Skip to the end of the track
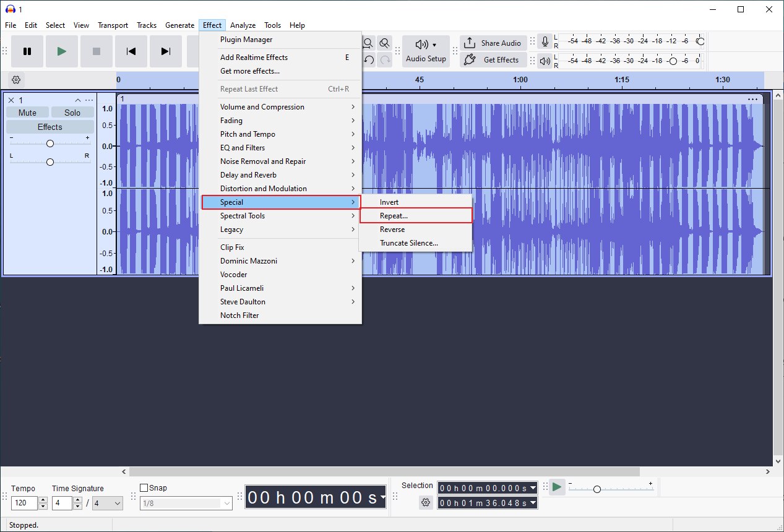Screen dimensions: 784x532 (166, 51)
